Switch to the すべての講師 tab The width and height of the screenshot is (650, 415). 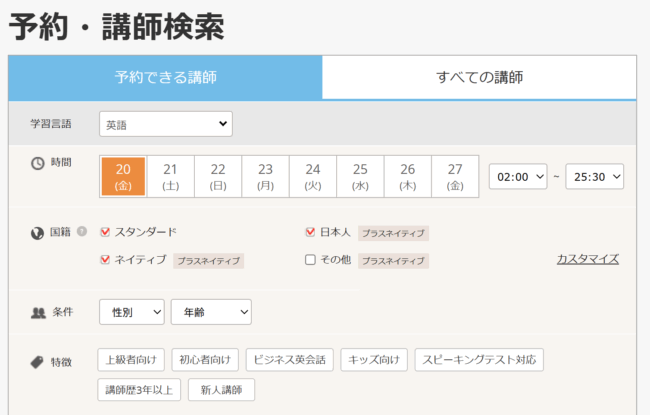[x=479, y=77]
